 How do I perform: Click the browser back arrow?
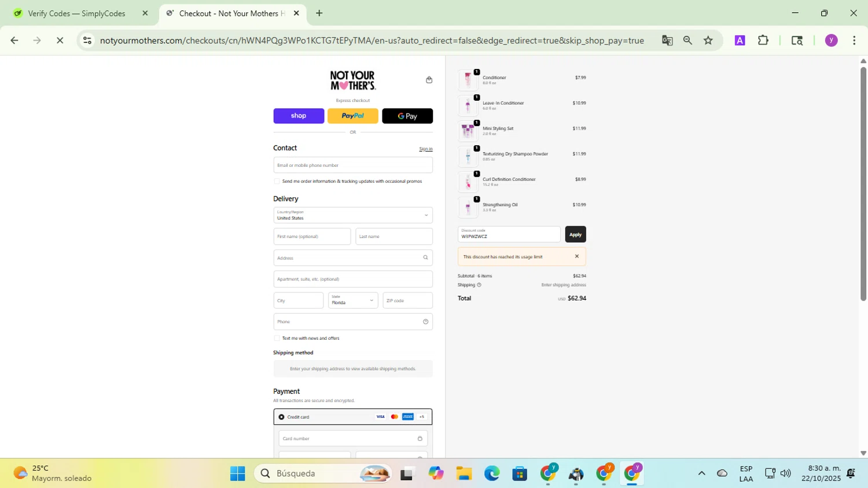pyautogui.click(x=14, y=41)
